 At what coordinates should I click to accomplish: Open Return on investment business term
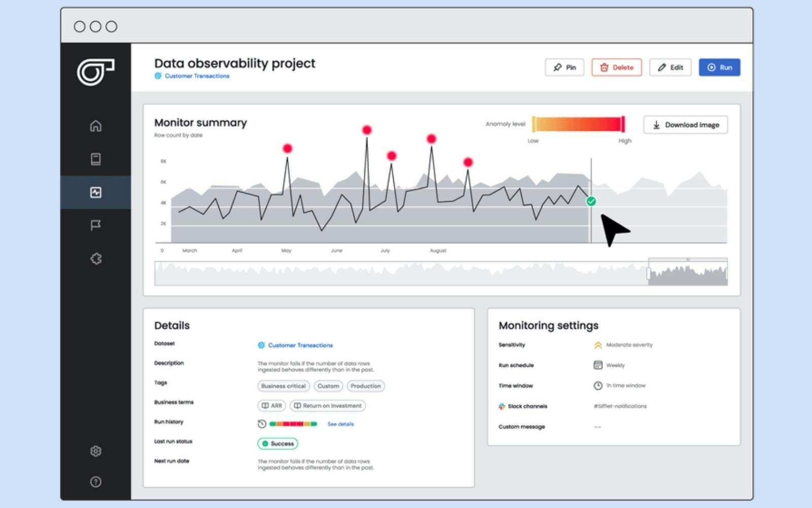[x=327, y=405]
